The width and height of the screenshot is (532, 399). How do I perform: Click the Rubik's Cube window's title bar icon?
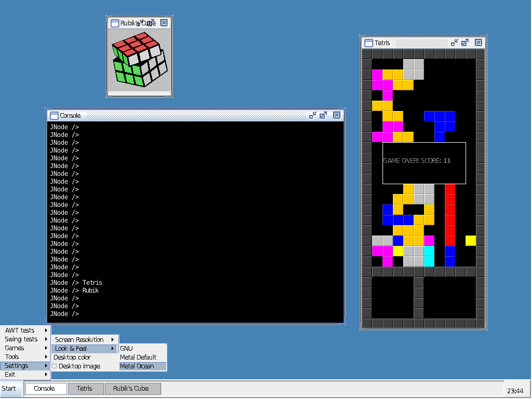115,23
